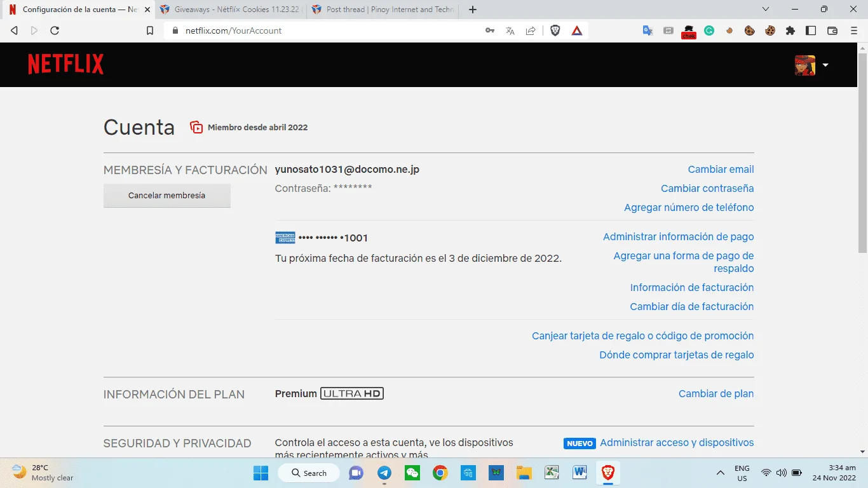Open the Google Translate extension
This screenshot has width=868, height=488.
click(648, 30)
